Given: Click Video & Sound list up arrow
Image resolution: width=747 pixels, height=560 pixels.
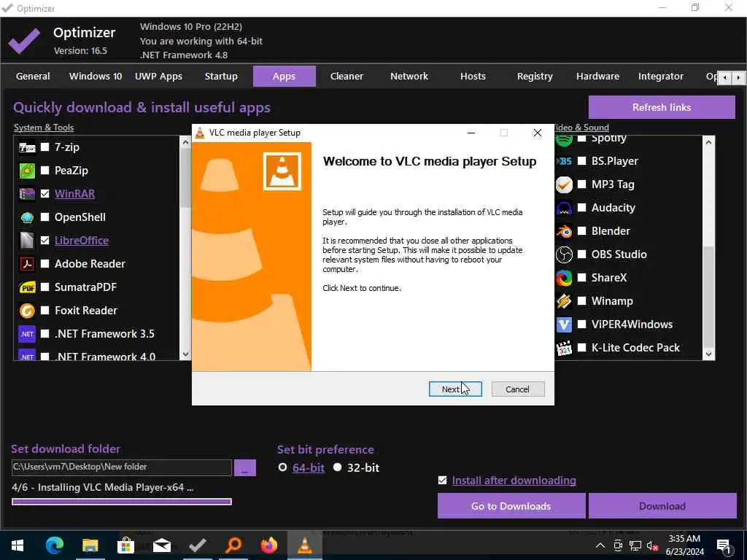Looking at the screenshot, I should tap(708, 142).
